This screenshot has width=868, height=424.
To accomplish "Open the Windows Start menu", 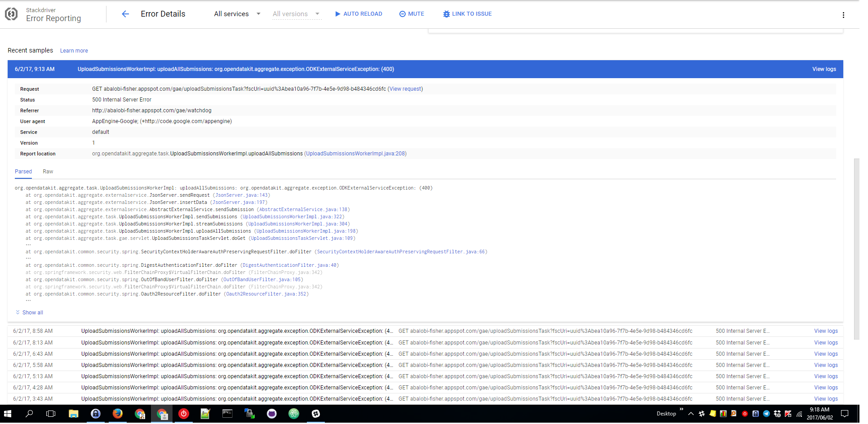I will click(x=8, y=414).
